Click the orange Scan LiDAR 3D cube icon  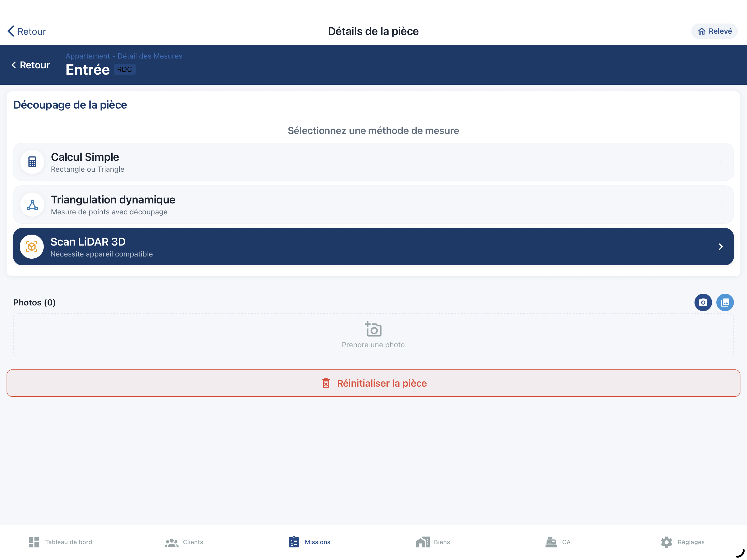31,247
